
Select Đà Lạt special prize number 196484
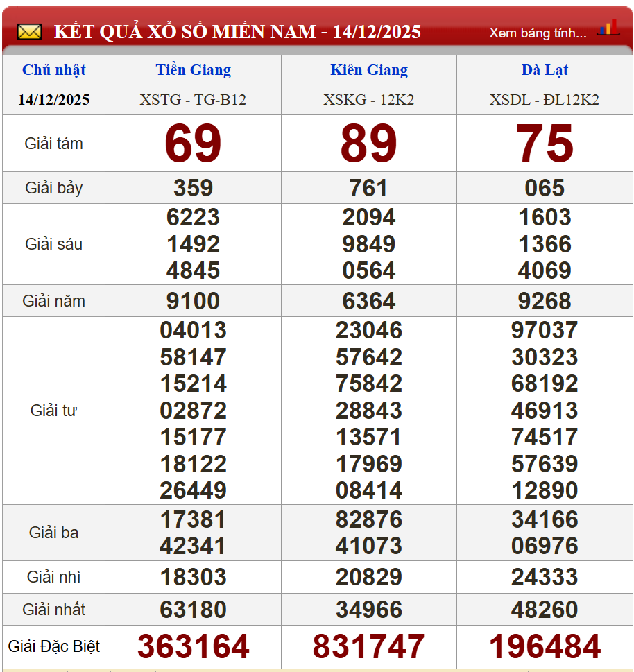click(545, 647)
